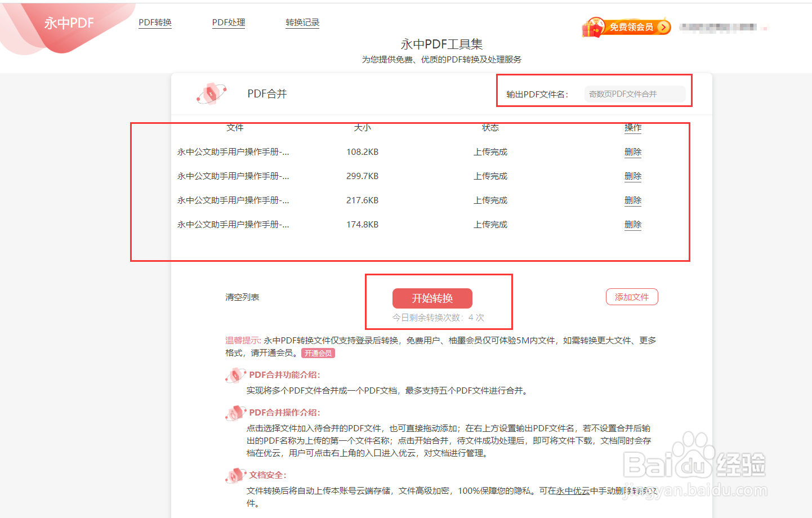The height and width of the screenshot is (518, 812).
Task: Delete the 174.8KB file row
Action: tap(633, 225)
